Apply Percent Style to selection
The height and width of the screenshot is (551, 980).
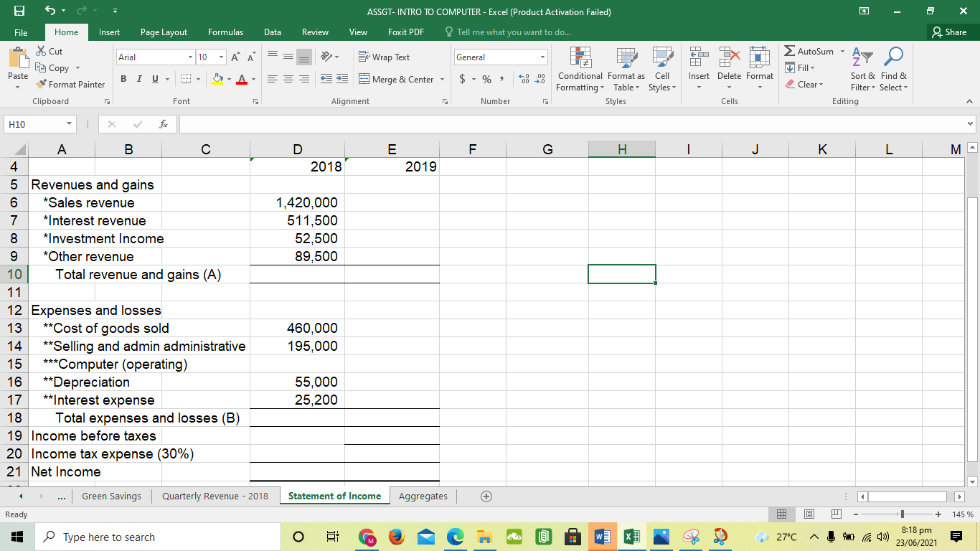486,80
